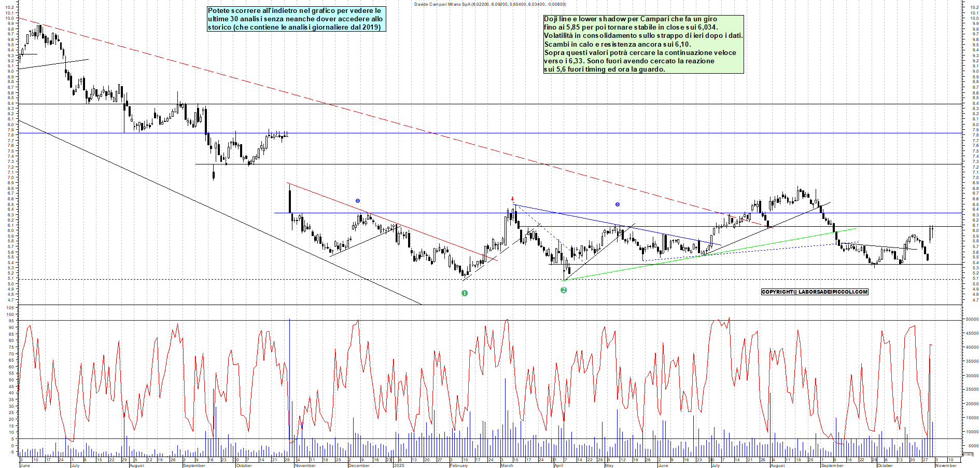Click the 10.2 price label on left axis
The width and height of the screenshot is (980, 468).
[x=10, y=8]
